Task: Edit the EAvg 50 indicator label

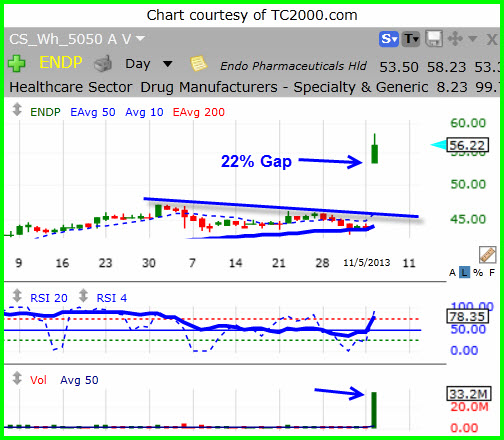Action: coord(93,112)
